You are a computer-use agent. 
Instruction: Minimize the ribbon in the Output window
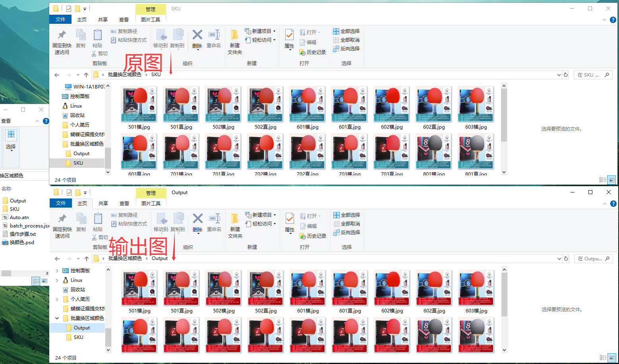click(x=605, y=204)
